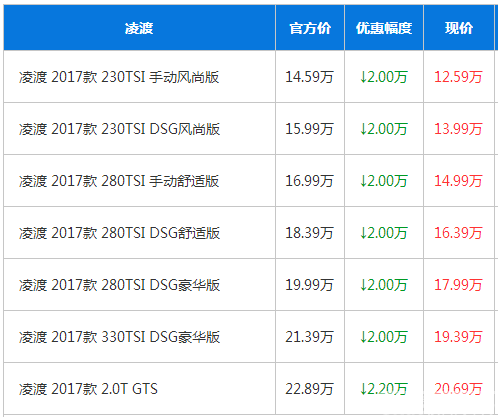Click current price 19.39万

coord(458,337)
